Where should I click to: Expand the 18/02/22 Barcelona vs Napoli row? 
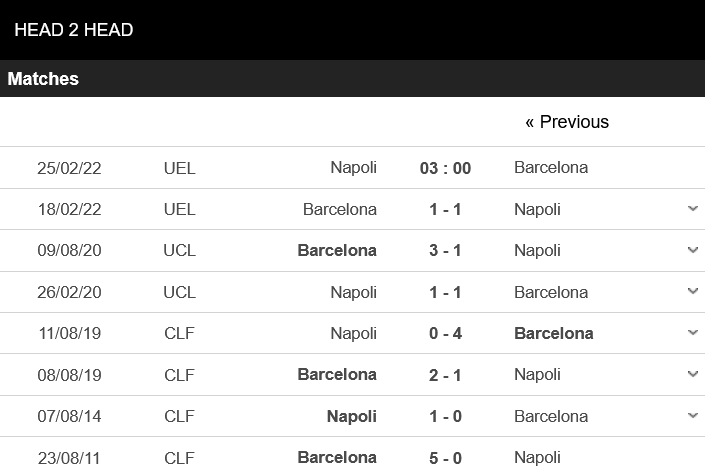point(693,208)
